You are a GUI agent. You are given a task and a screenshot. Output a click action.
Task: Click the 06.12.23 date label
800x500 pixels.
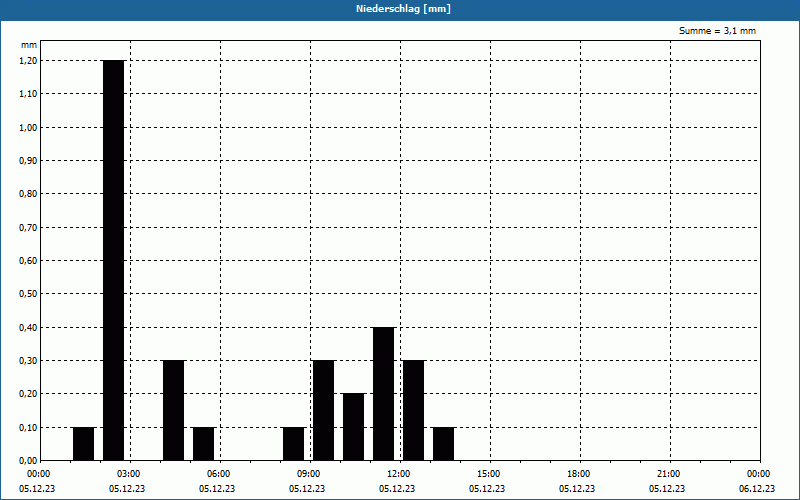pyautogui.click(x=757, y=489)
